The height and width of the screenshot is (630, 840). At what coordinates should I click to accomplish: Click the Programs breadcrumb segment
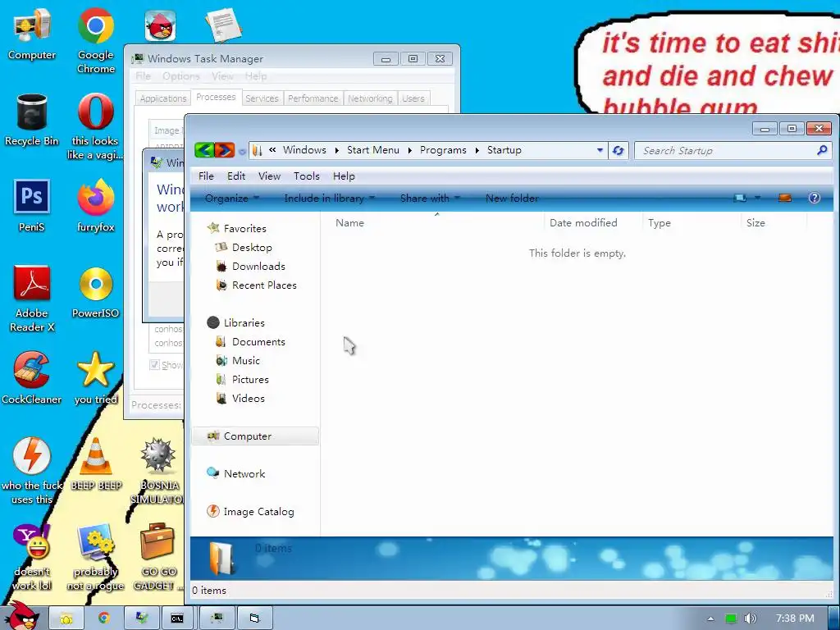point(443,150)
